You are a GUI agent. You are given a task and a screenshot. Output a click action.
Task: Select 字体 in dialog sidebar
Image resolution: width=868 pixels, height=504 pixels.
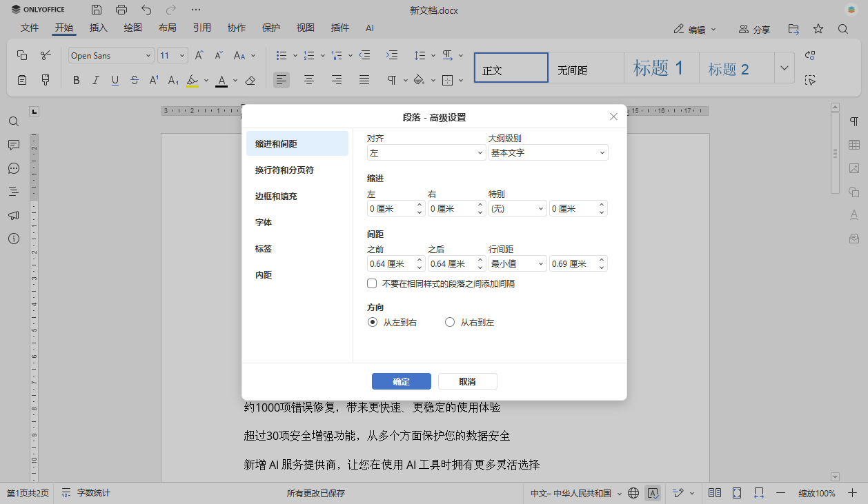[297, 222]
